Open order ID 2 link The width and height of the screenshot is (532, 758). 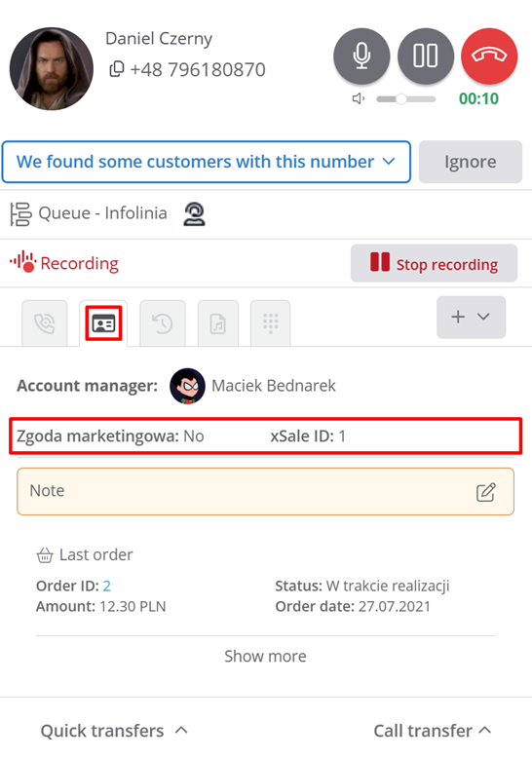(107, 586)
